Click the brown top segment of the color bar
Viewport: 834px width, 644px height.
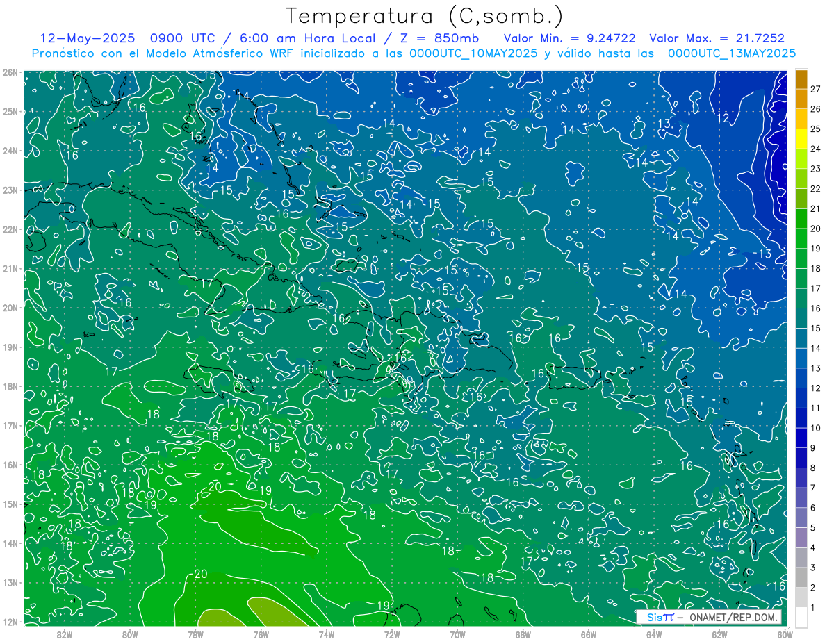click(802, 80)
